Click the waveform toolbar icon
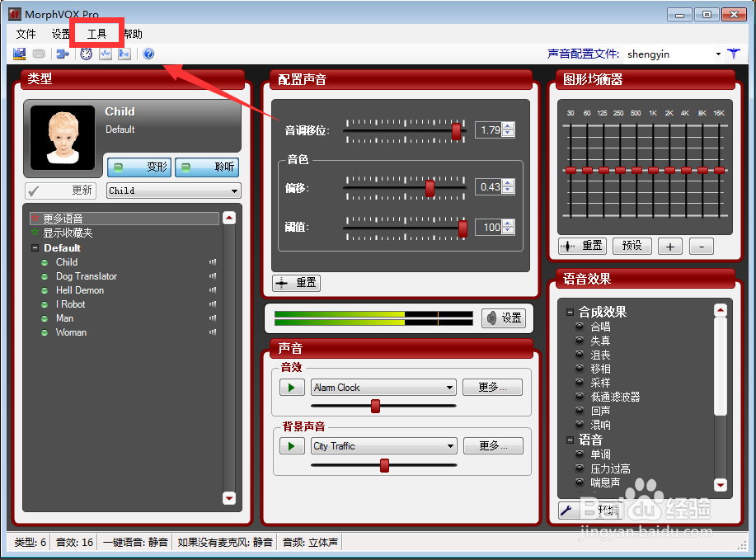 (x=105, y=54)
